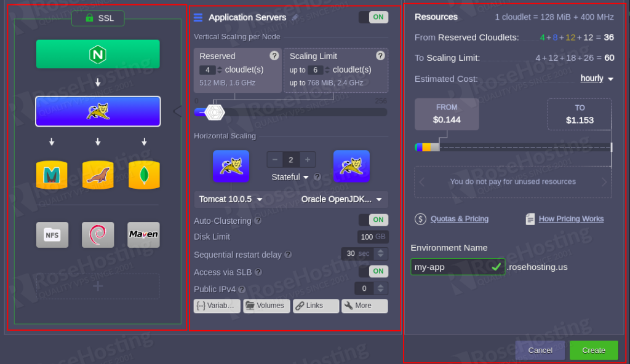
Task: Toggle Auto-Clustering switch
Action: (373, 220)
